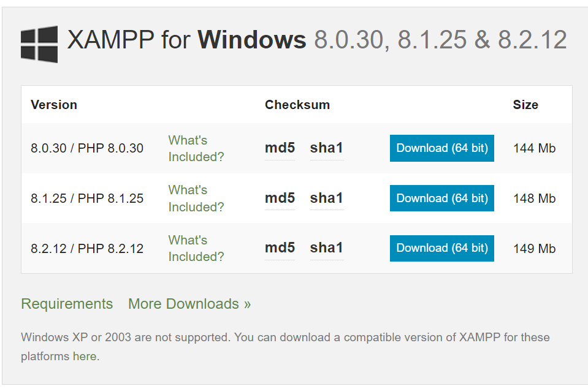This screenshot has height=389, width=588.
Task: Download XAMPP 8.1.25 64 bit
Action: pyautogui.click(x=441, y=198)
